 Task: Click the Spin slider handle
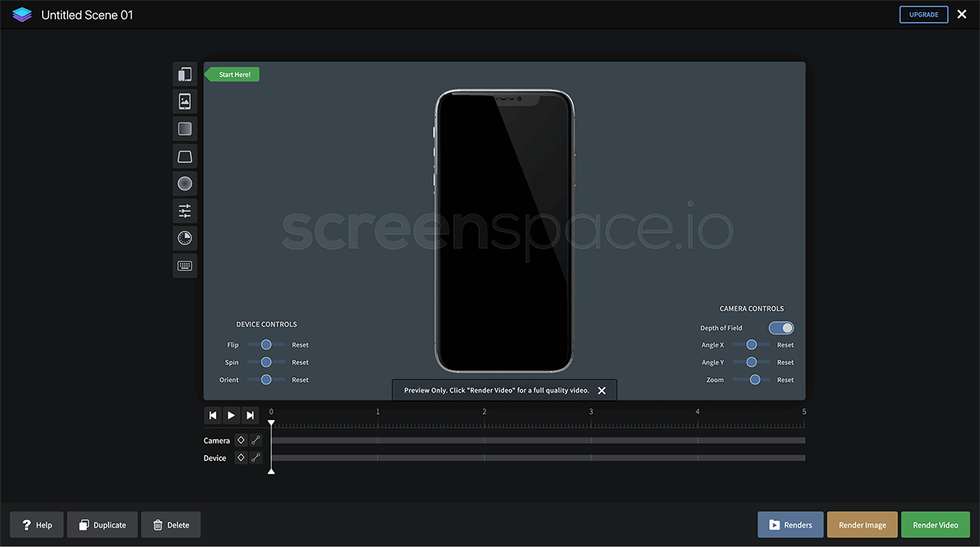266,363
